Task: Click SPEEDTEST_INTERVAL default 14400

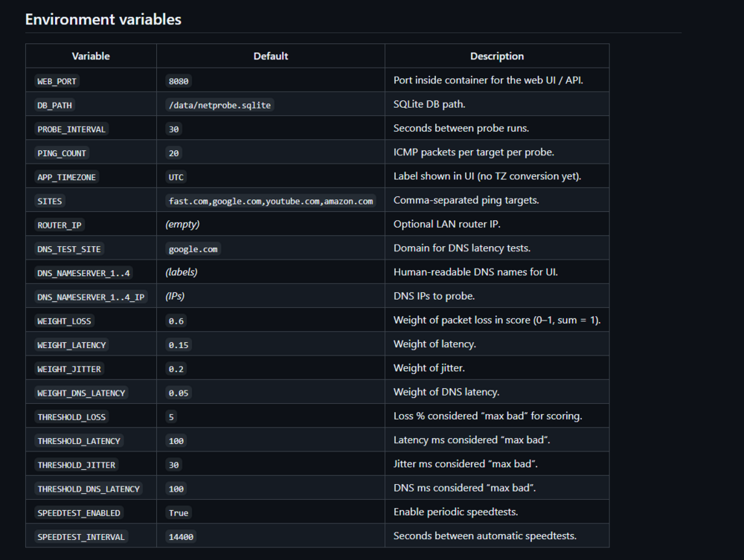Action: pyautogui.click(x=181, y=537)
